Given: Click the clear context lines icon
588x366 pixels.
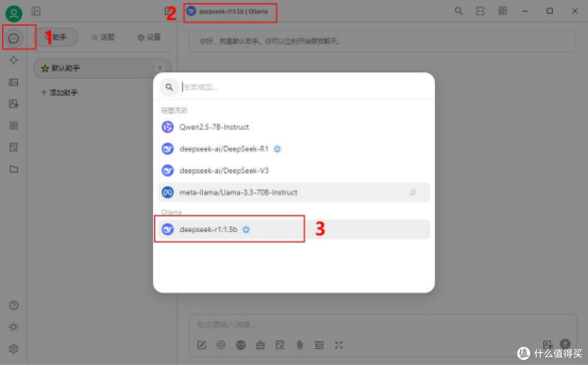Looking at the screenshot, I should 319,345.
